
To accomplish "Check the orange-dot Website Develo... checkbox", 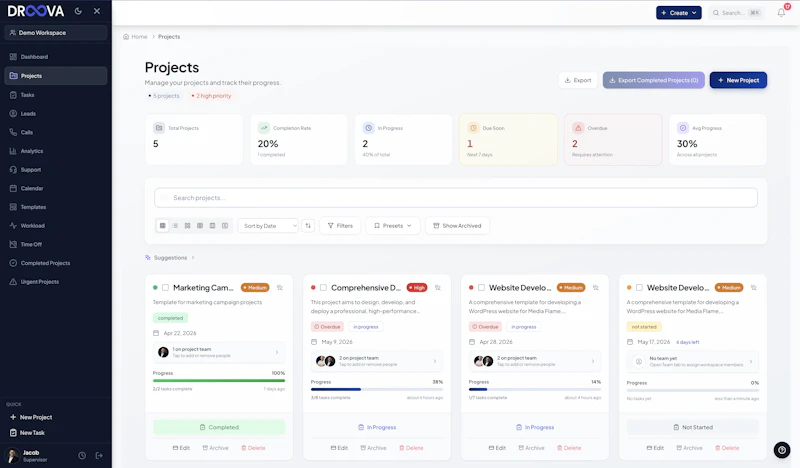I will coord(639,288).
